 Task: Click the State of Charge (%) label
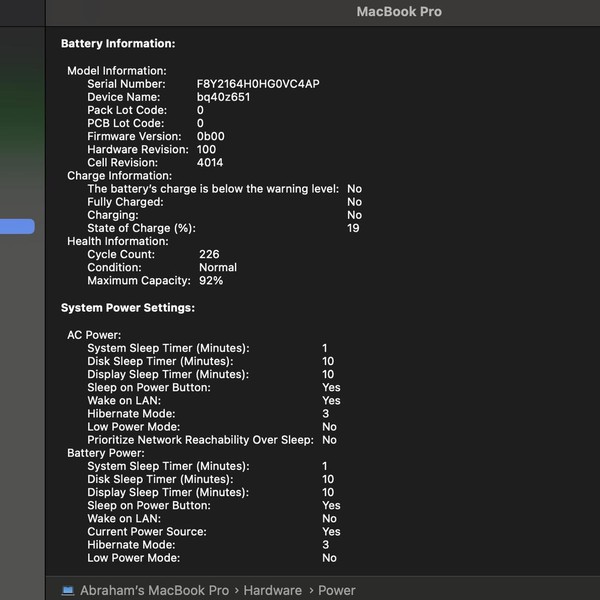click(142, 228)
